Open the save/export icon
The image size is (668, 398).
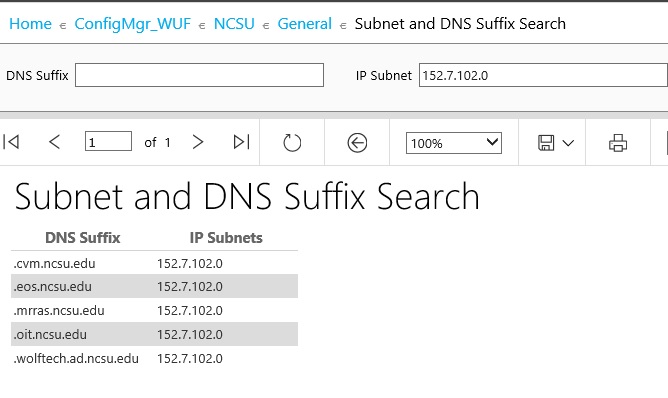pos(546,143)
